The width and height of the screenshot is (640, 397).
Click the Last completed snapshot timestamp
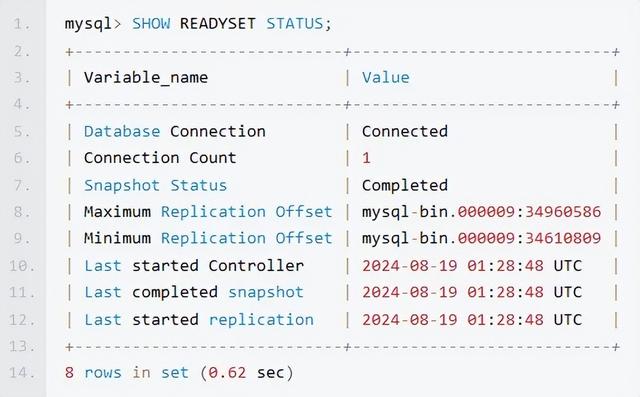472,292
